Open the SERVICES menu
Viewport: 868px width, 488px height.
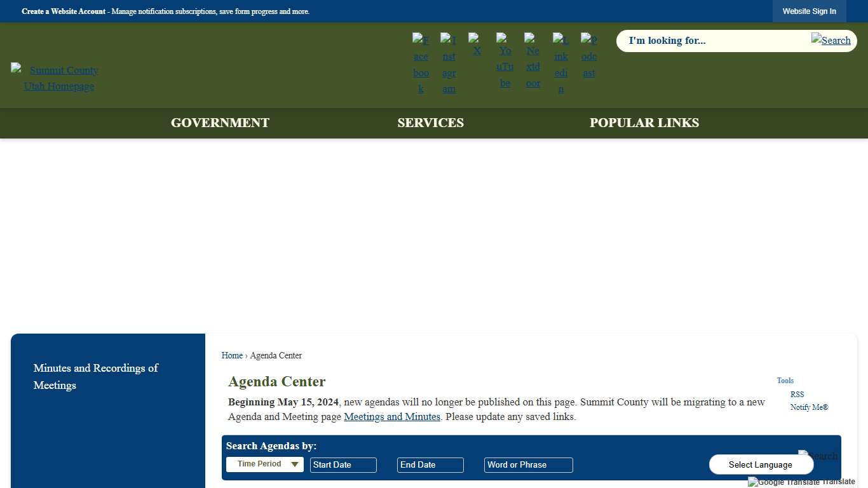coord(430,123)
